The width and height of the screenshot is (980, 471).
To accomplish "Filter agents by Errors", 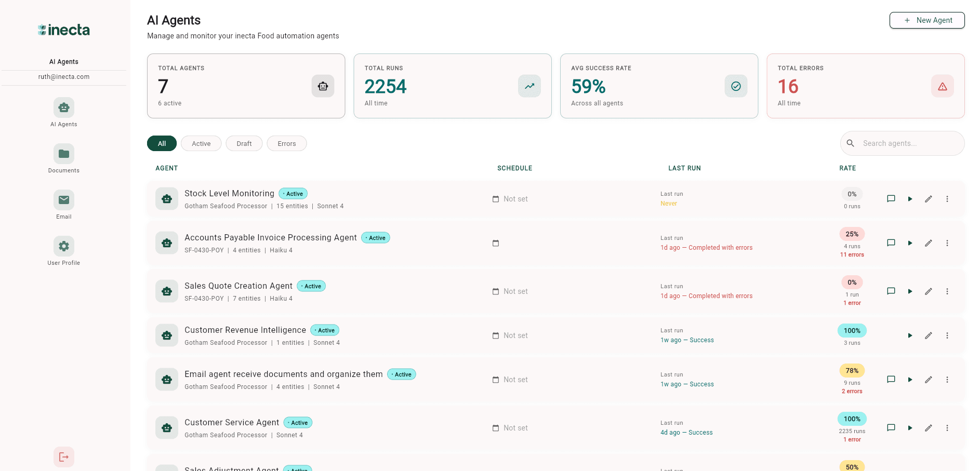I will (x=287, y=143).
